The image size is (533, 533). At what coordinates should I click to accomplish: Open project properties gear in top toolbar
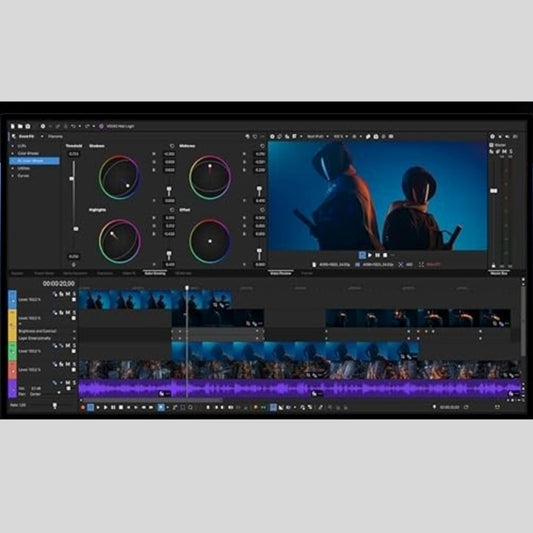43,126
